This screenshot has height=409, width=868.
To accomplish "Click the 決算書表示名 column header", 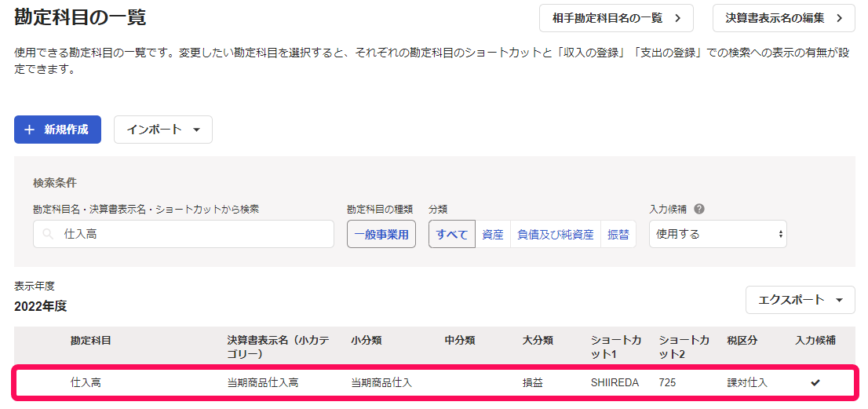I will click(278, 347).
